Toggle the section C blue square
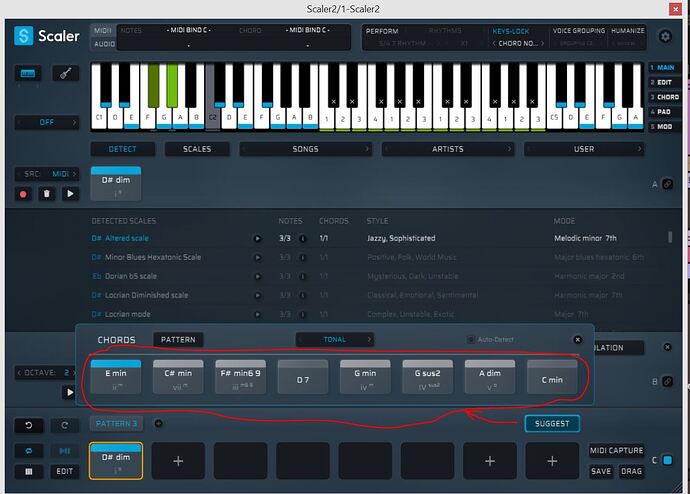The height and width of the screenshot is (494, 690). pyautogui.click(x=667, y=460)
